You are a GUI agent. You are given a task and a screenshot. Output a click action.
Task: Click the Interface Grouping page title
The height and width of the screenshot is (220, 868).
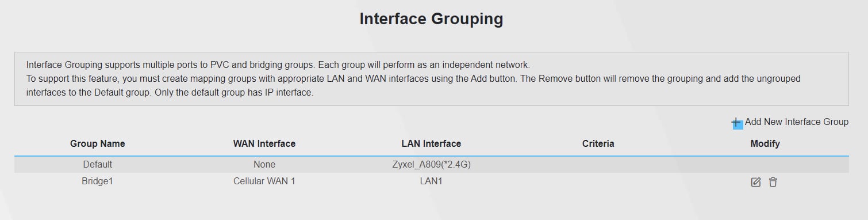pos(431,19)
